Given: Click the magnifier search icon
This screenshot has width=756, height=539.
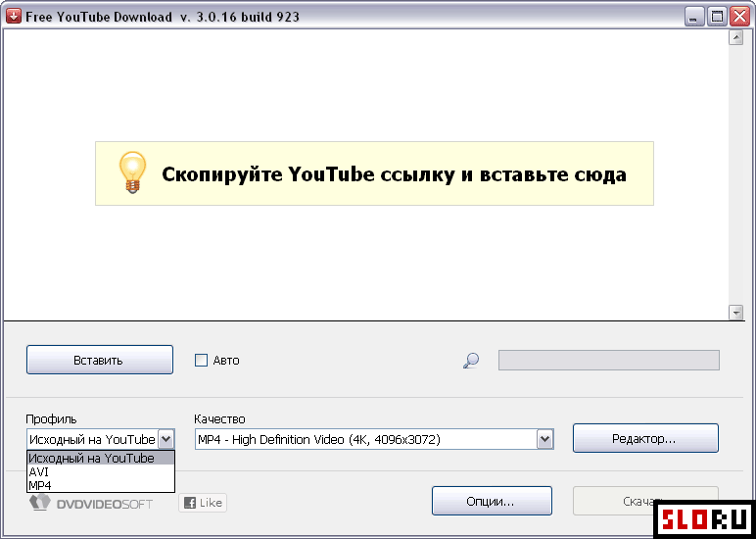Looking at the screenshot, I should [470, 360].
